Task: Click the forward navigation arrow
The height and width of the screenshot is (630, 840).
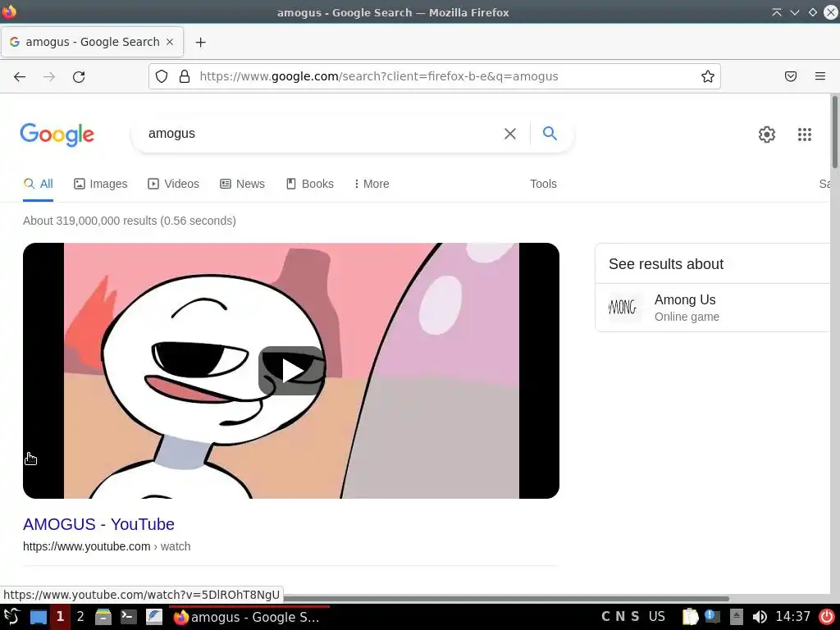Action: (x=49, y=76)
